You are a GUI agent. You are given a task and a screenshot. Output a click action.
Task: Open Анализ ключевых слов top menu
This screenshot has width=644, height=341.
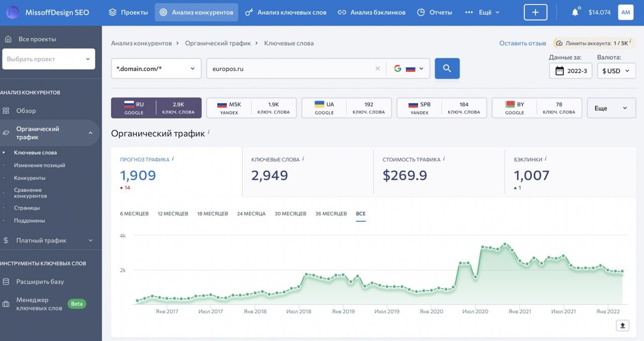pos(286,12)
